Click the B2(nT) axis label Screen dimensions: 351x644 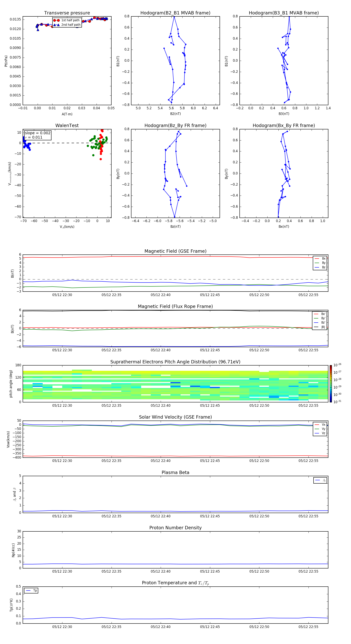175,114
